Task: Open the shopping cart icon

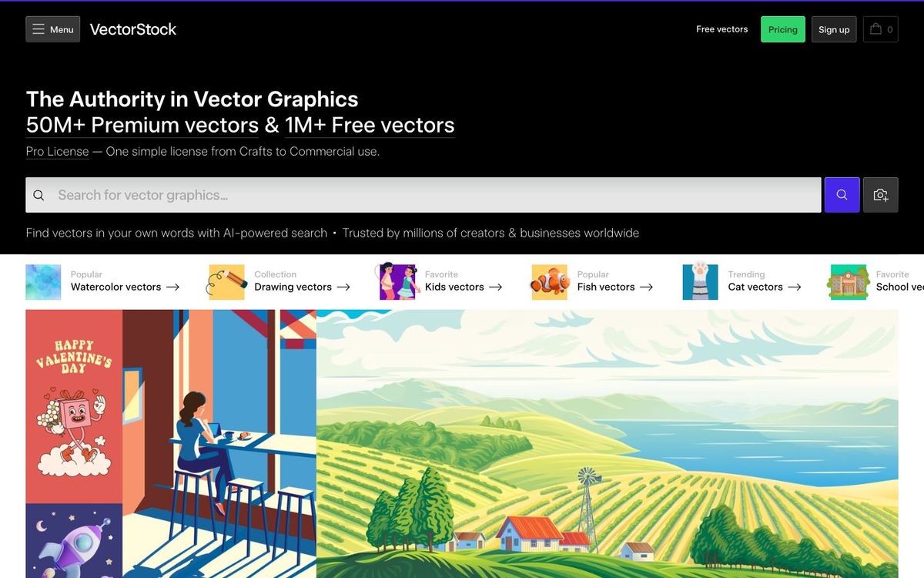Action: [x=880, y=29]
